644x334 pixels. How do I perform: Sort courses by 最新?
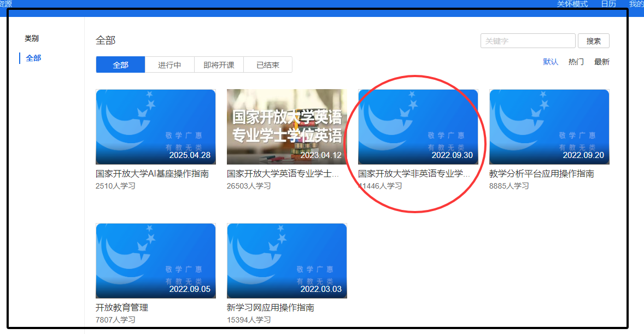coord(601,62)
